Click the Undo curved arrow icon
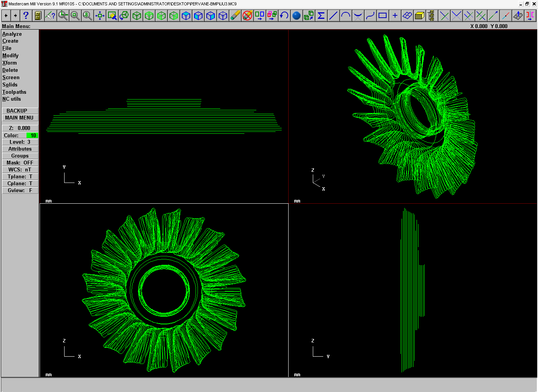Viewport: 538px width, 392px height. coord(284,16)
